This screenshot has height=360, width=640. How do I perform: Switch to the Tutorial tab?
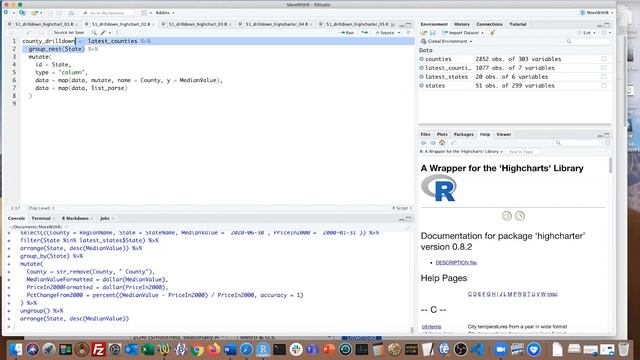[x=518, y=24]
